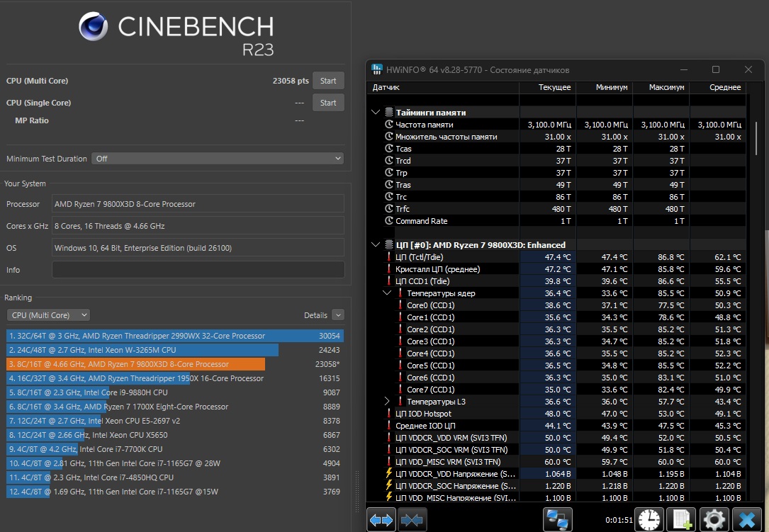769x532 pixels.
Task: Start logging with the sheet-plus icon
Action: [x=682, y=520]
